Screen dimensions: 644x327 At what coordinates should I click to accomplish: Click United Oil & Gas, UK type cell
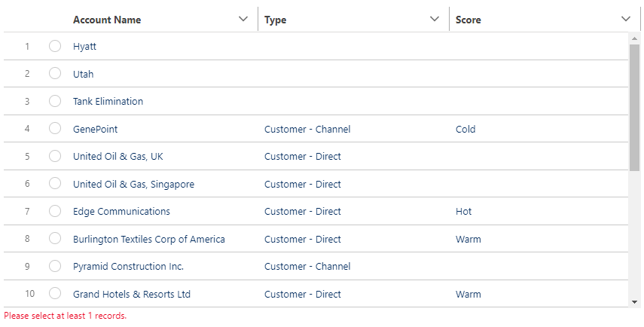click(303, 157)
